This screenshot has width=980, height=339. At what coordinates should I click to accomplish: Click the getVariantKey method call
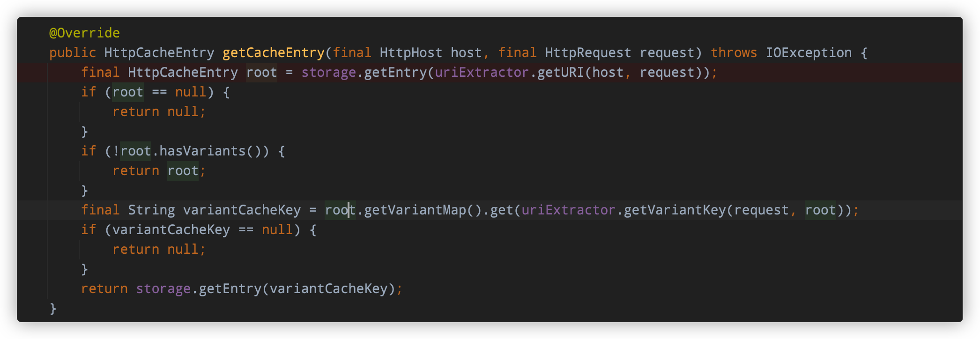[675, 210]
